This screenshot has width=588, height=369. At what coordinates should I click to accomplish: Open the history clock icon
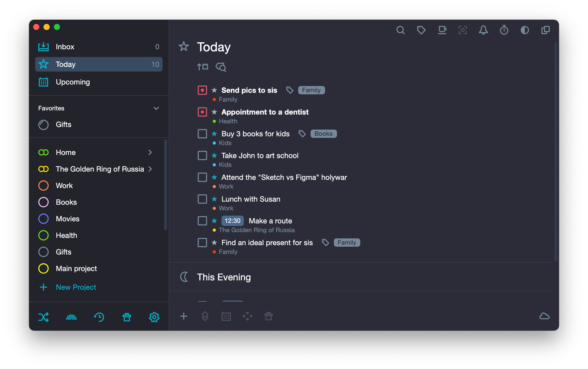click(x=99, y=317)
